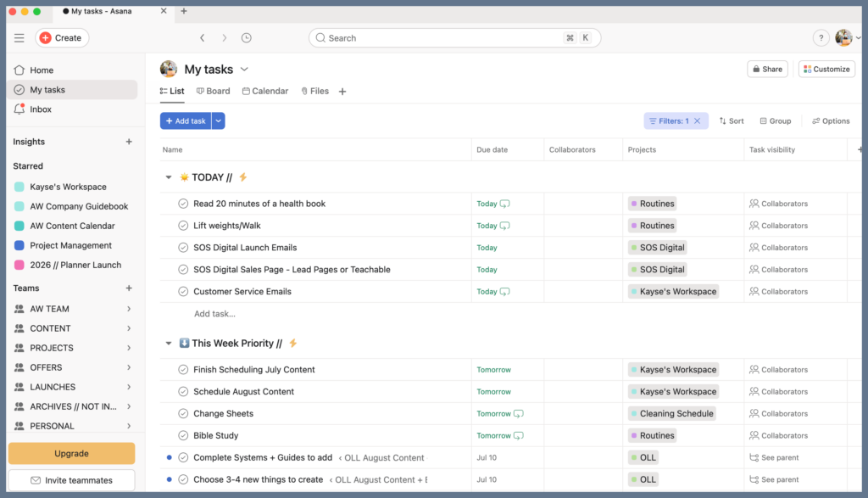Open the recent history clock icon
The width and height of the screenshot is (868, 498).
pyautogui.click(x=247, y=37)
